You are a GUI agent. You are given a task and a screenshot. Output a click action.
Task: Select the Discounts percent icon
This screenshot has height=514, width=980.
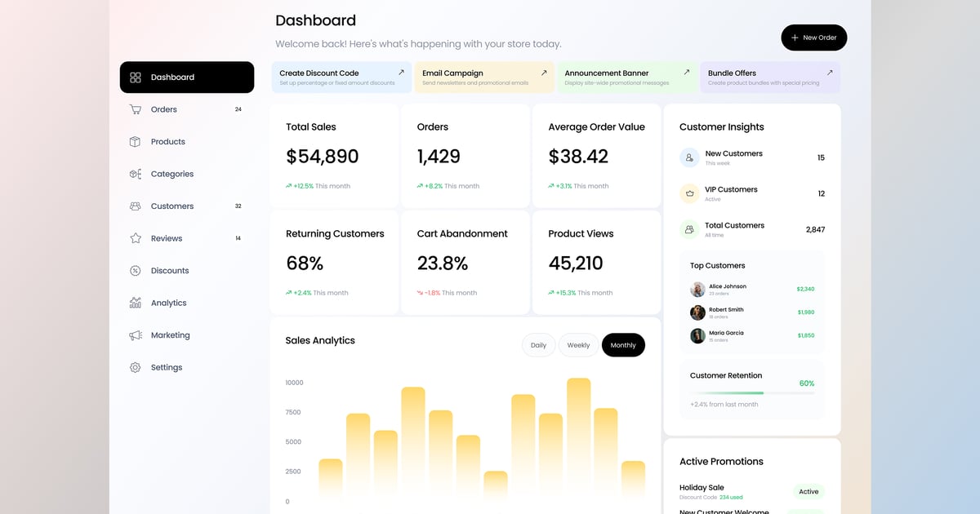click(x=136, y=271)
